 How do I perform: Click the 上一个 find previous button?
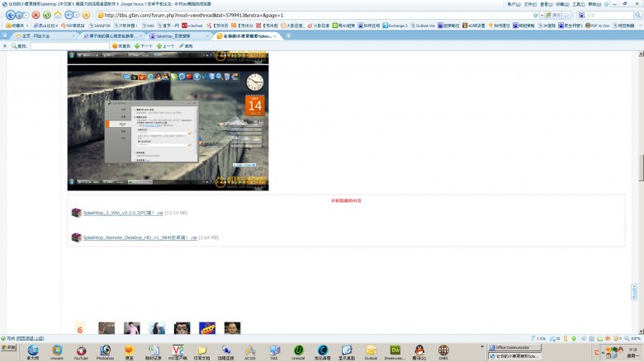coord(166,46)
